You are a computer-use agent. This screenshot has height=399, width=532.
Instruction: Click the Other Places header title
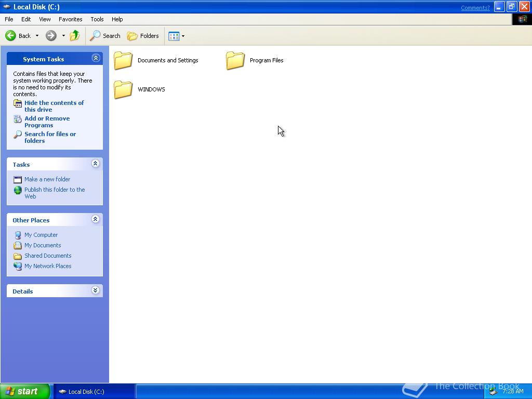pyautogui.click(x=31, y=220)
